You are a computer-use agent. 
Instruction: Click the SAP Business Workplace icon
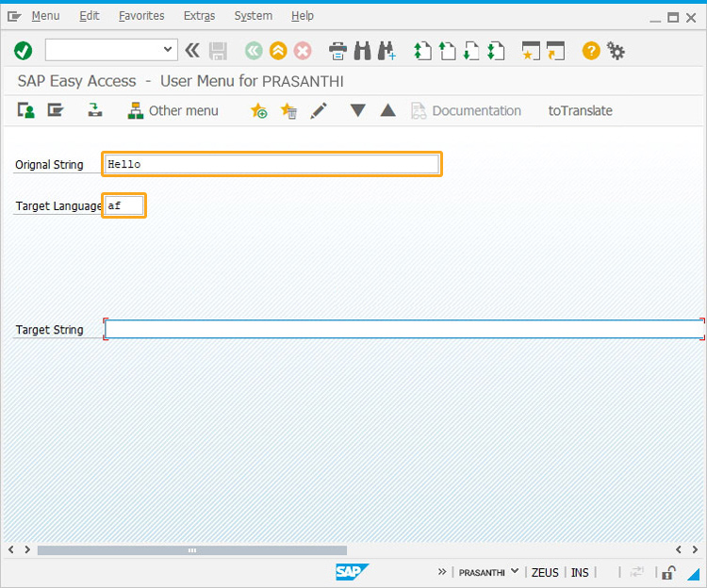(94, 110)
